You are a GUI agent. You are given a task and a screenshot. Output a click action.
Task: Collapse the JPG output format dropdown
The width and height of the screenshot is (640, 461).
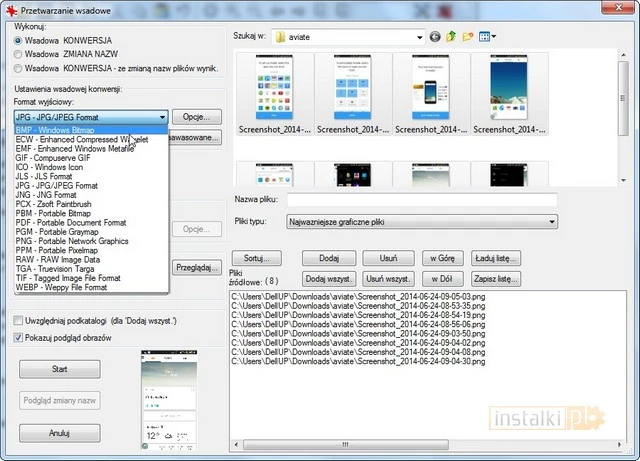(160, 117)
